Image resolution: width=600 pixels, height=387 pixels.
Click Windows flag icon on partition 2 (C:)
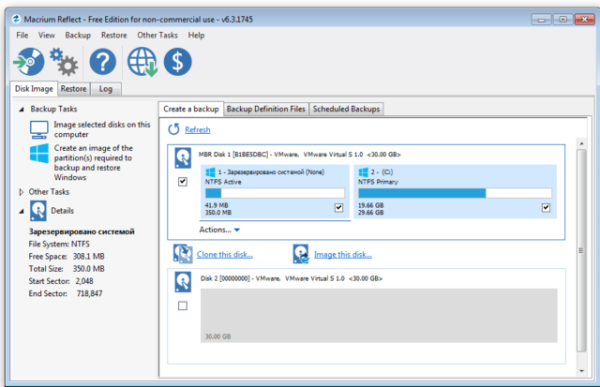click(363, 172)
